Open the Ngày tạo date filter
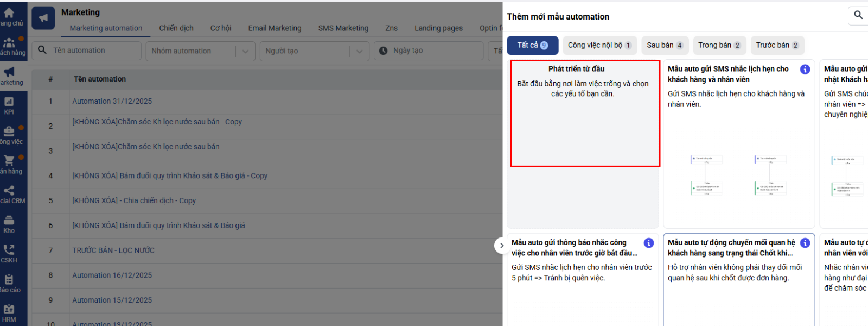 click(429, 51)
